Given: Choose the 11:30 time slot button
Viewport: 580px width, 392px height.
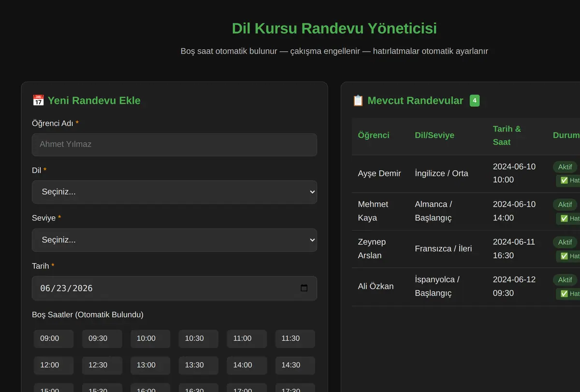Looking at the screenshot, I should click(295, 338).
